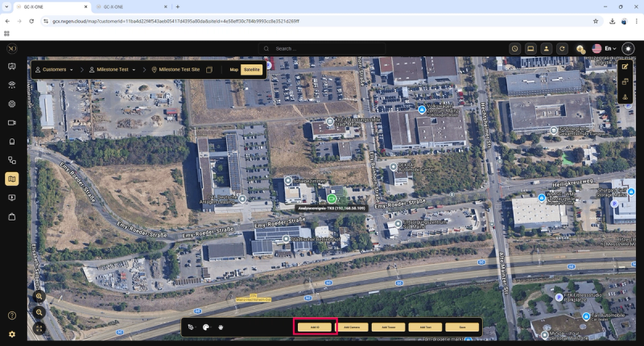The height and width of the screenshot is (346, 644).
Task: Click the US flag icon
Action: [597, 48]
